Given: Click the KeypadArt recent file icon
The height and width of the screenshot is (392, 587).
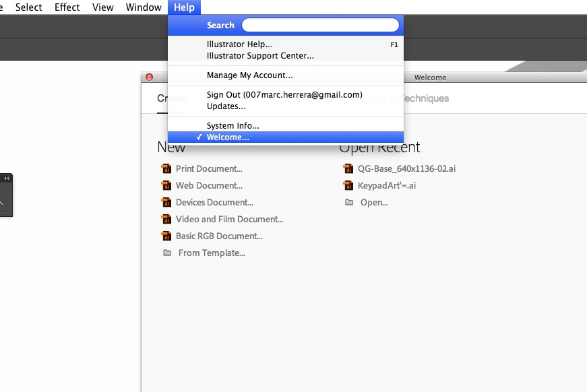Looking at the screenshot, I should tap(348, 185).
